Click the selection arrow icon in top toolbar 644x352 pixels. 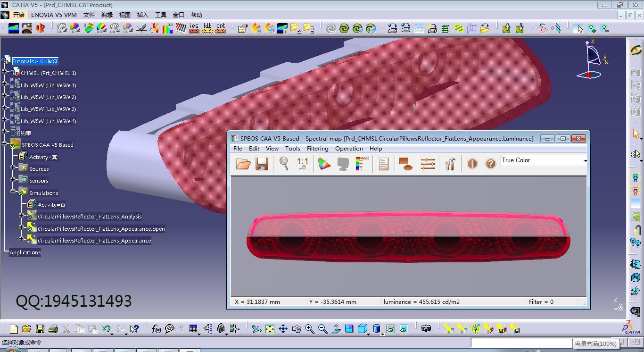579,28
